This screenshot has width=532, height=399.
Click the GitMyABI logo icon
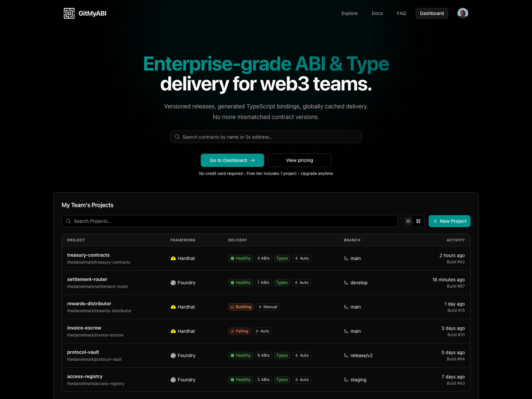click(69, 13)
